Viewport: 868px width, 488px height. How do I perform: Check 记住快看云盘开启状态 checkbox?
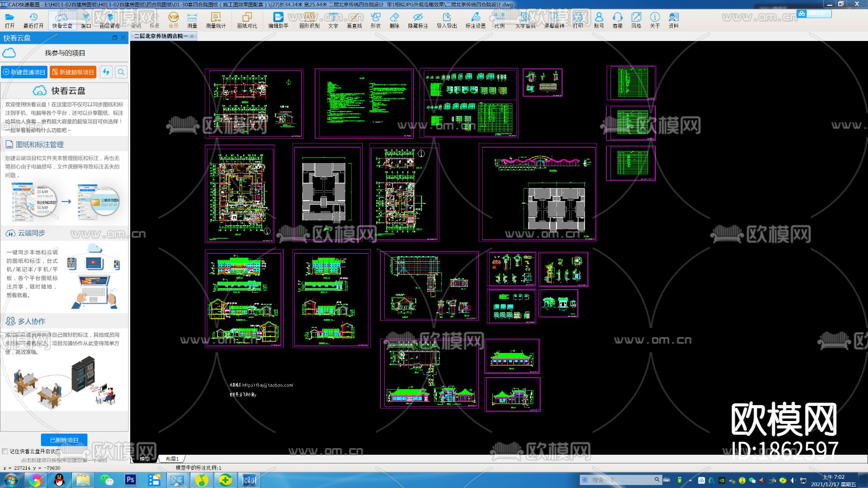5,451
